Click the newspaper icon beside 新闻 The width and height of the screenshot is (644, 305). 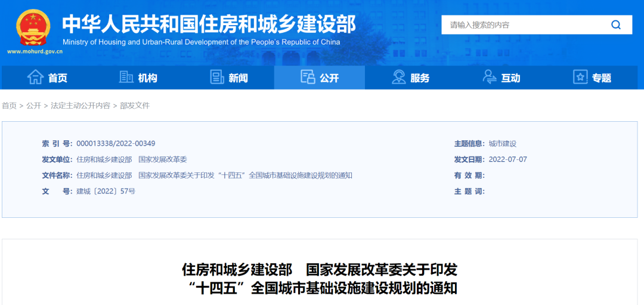coord(217,77)
